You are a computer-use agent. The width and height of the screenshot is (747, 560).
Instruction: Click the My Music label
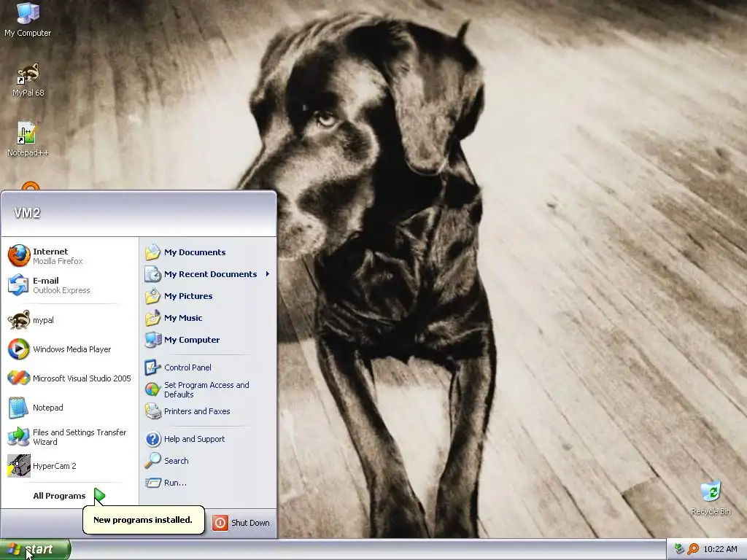tap(183, 318)
